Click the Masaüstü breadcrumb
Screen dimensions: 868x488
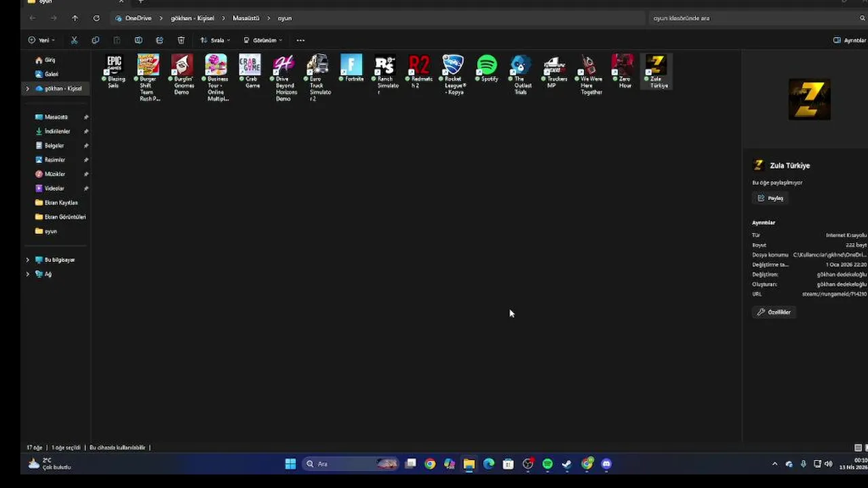245,18
